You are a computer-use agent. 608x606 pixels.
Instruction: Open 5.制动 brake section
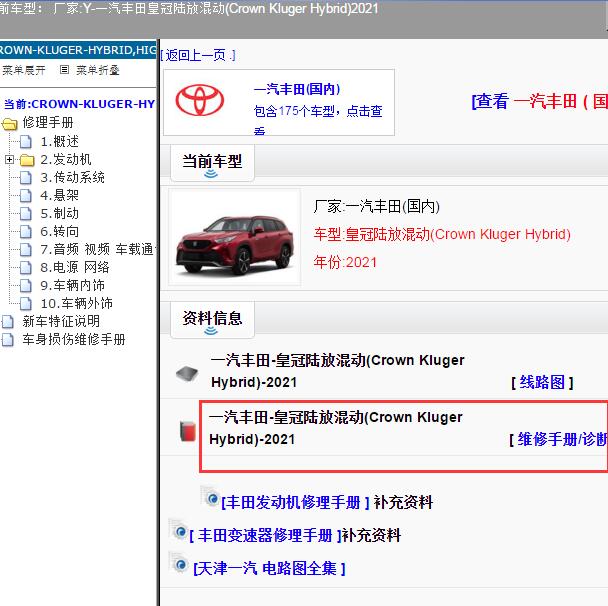click(59, 214)
